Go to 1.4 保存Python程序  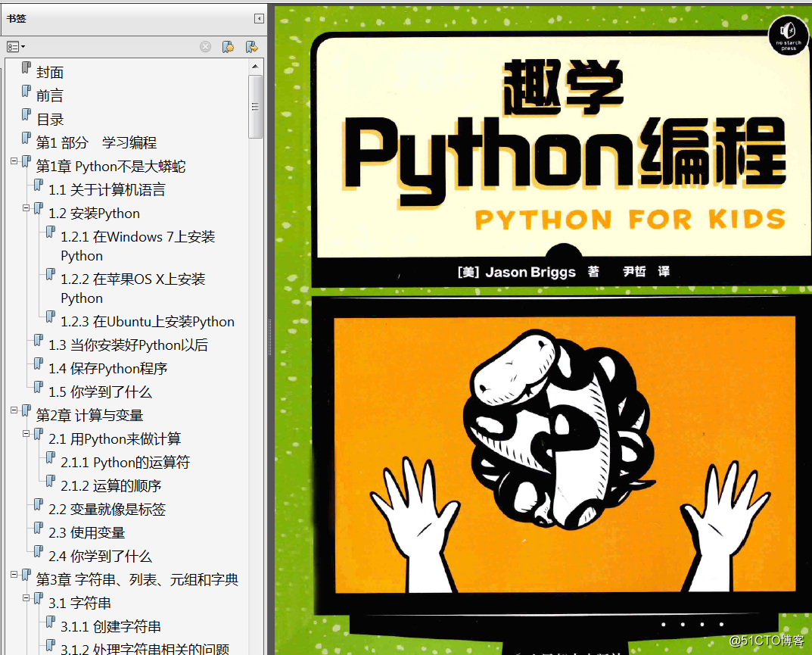pos(107,369)
